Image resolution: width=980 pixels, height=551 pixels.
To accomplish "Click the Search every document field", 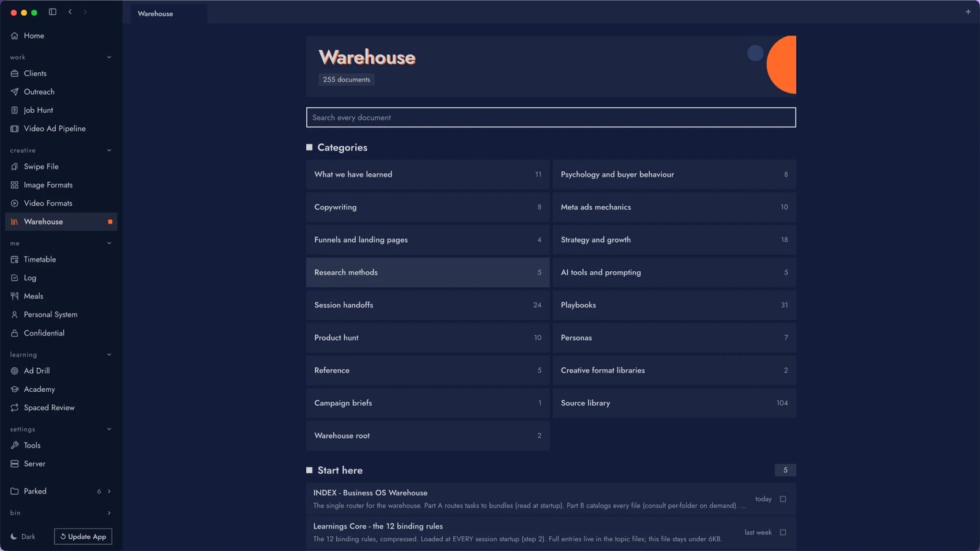I will 551,118.
